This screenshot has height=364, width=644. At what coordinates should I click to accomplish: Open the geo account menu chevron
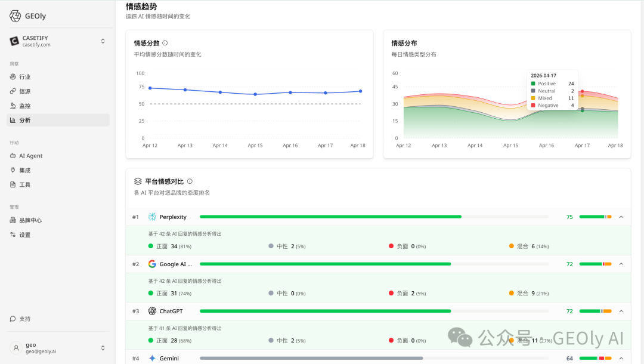click(x=103, y=348)
